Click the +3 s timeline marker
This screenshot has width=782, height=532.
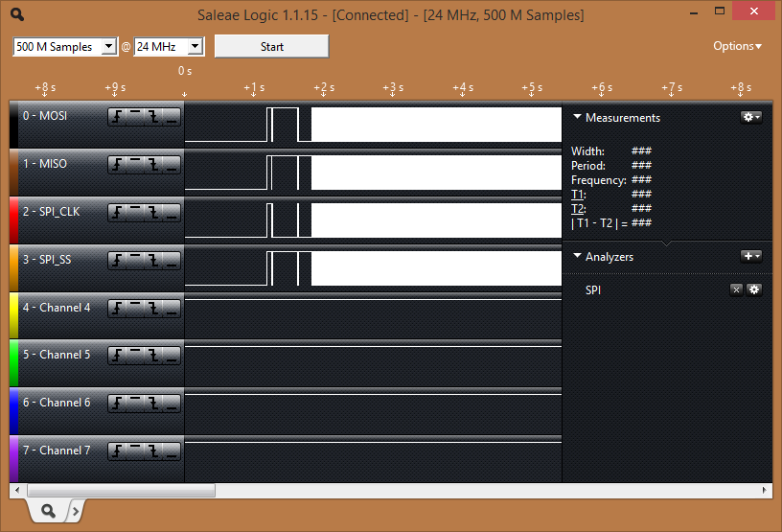coord(393,88)
